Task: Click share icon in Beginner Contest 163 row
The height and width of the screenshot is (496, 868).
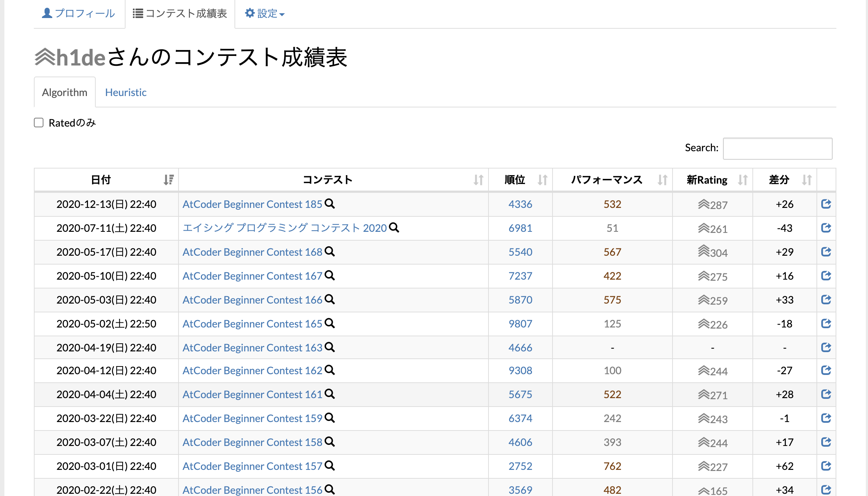Action: (826, 347)
